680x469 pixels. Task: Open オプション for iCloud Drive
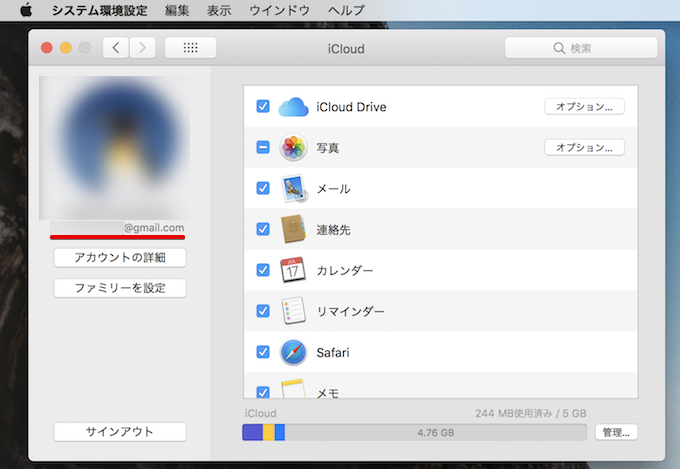[x=584, y=106]
